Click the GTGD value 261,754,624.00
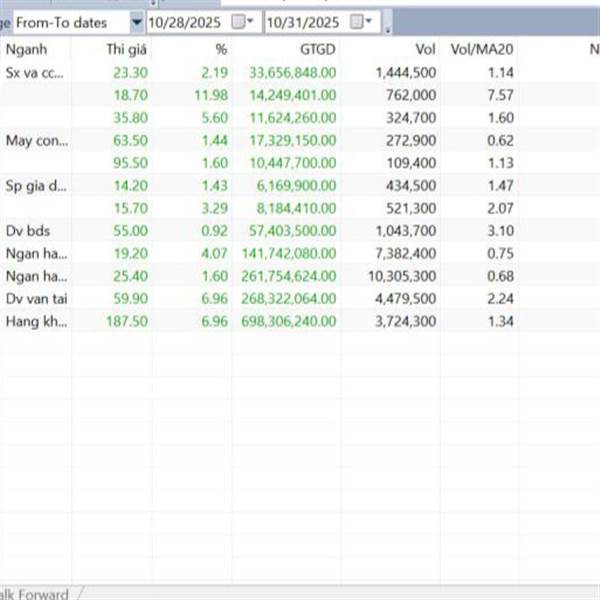The image size is (600, 600). click(x=286, y=276)
